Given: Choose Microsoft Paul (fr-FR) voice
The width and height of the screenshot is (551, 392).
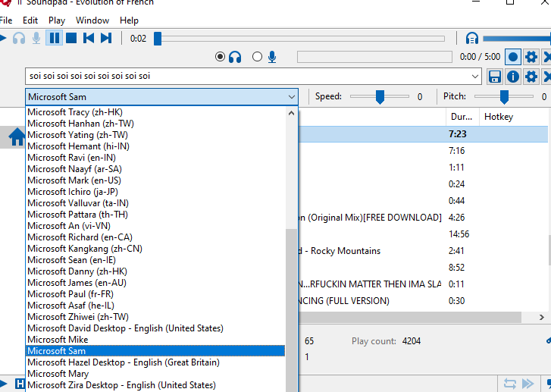Looking at the screenshot, I should pos(155,294).
